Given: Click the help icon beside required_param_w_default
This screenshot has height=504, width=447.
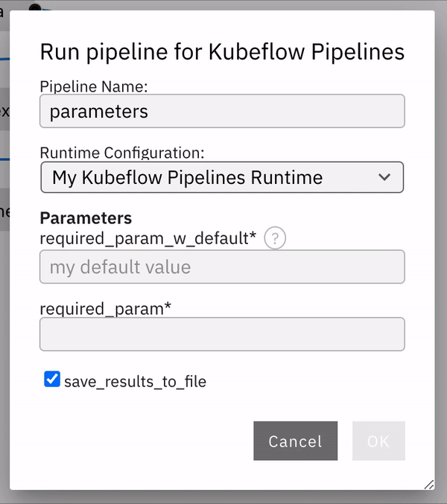Looking at the screenshot, I should 275,238.
